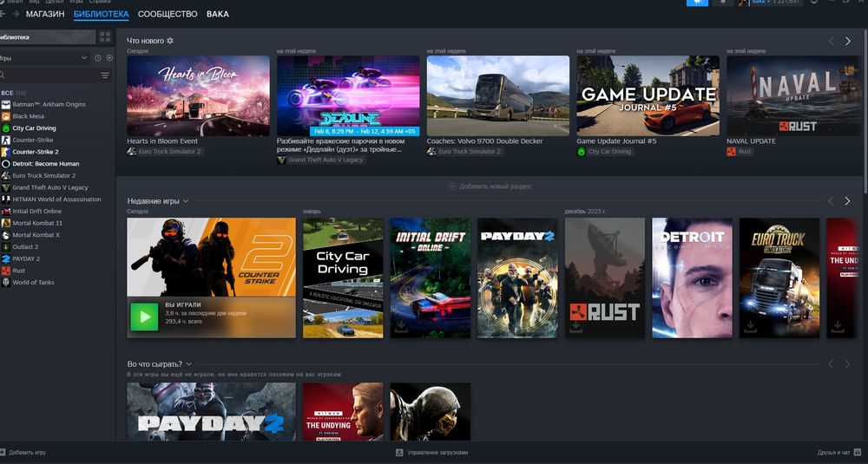Open Euro Truck tag under Hearts in Bloom
868x464 pixels.
(164, 152)
